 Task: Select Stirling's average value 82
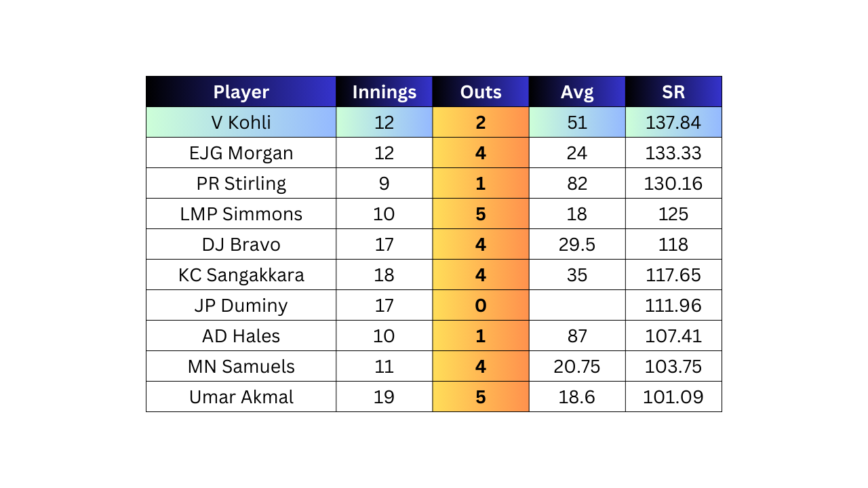[x=577, y=183]
